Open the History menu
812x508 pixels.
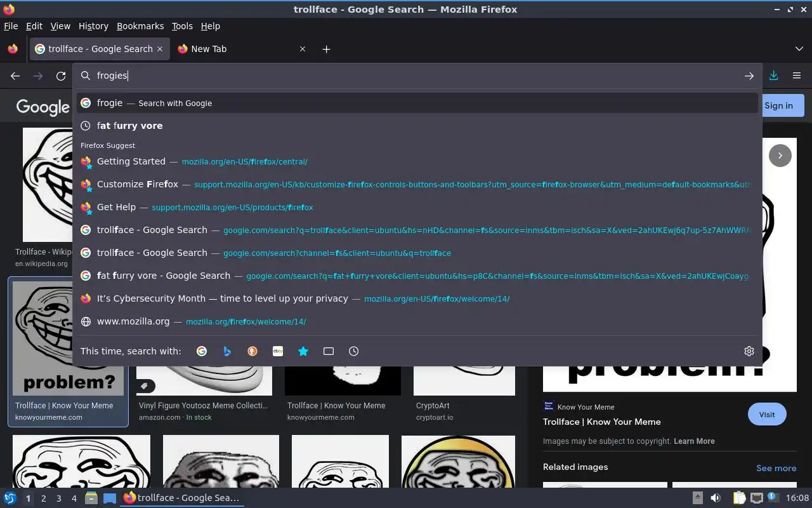tap(93, 26)
